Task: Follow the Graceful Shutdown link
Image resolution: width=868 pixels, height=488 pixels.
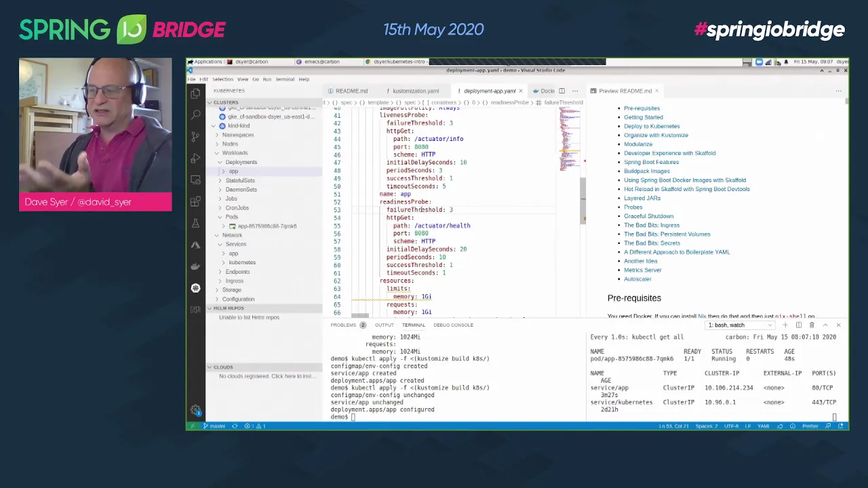Action: pyautogui.click(x=649, y=216)
